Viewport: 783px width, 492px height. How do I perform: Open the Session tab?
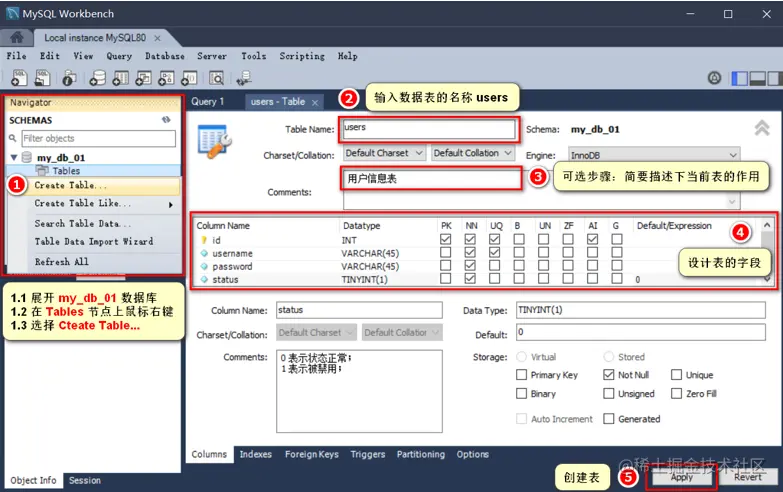(85, 480)
